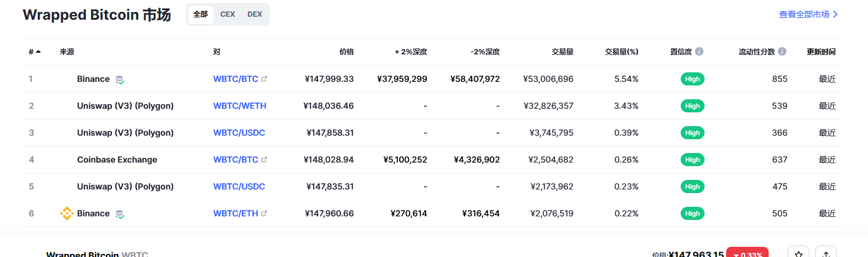Click liquidity score 855
Image resolution: width=868 pixels, height=257 pixels.
[779, 79]
